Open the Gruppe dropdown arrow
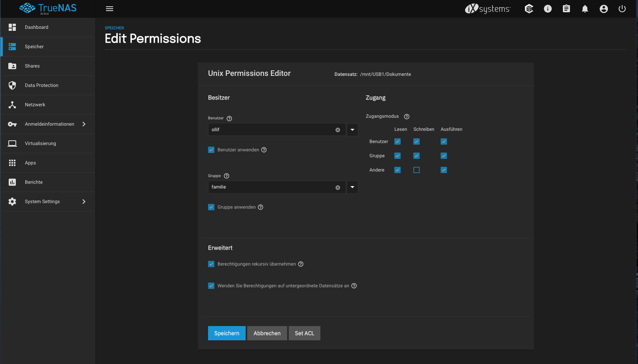The image size is (638, 364). click(352, 187)
